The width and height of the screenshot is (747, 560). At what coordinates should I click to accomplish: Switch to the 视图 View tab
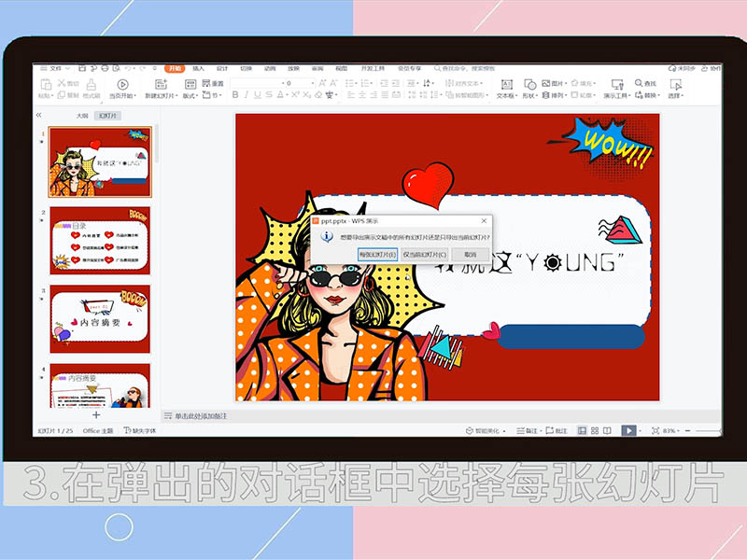click(x=341, y=68)
